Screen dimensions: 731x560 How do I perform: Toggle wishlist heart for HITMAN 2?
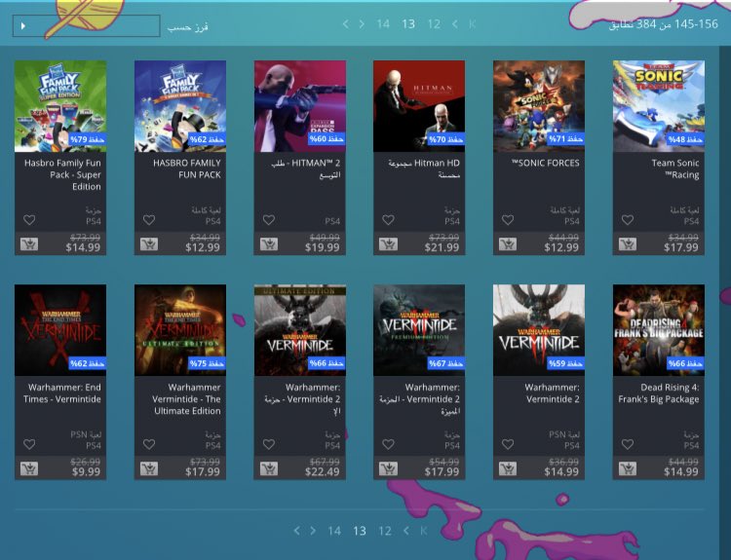click(269, 219)
